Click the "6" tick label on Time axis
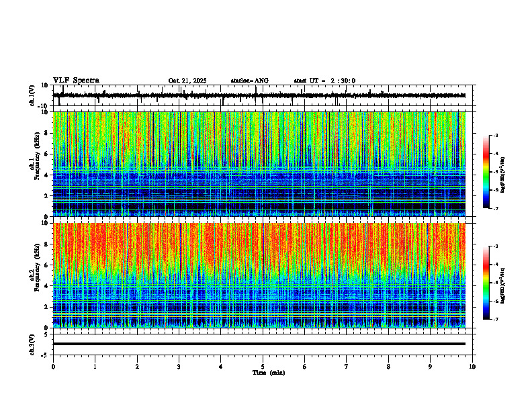Viewport: 532px width, 411px height. tap(305, 367)
